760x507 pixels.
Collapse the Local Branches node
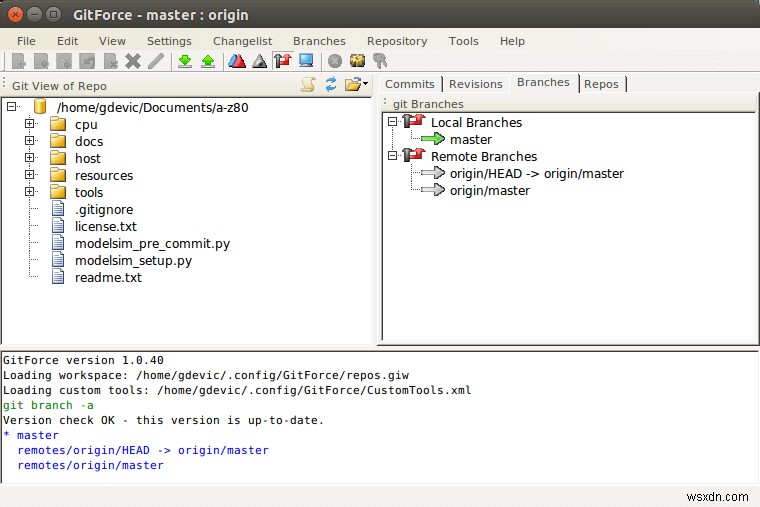click(x=393, y=122)
